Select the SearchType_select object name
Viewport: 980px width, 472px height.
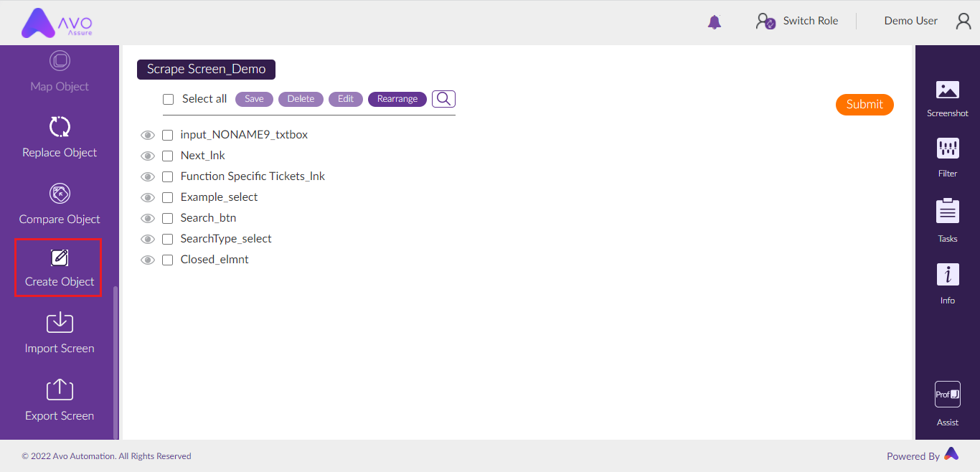(226, 239)
